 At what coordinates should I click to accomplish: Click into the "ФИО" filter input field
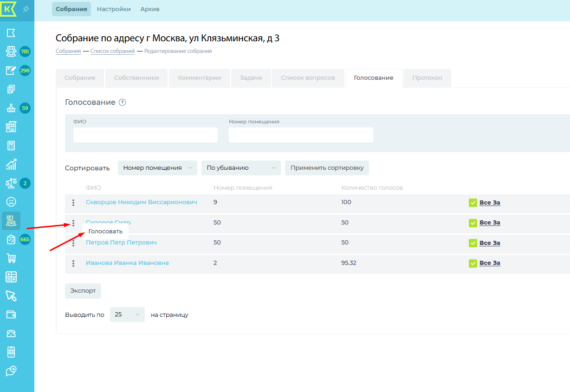(145, 135)
